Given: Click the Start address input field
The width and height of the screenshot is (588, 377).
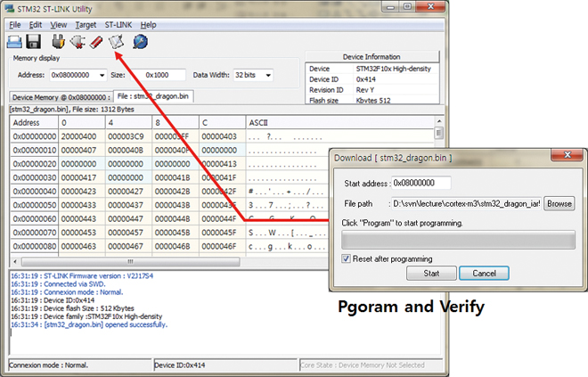Looking at the screenshot, I should [x=421, y=183].
